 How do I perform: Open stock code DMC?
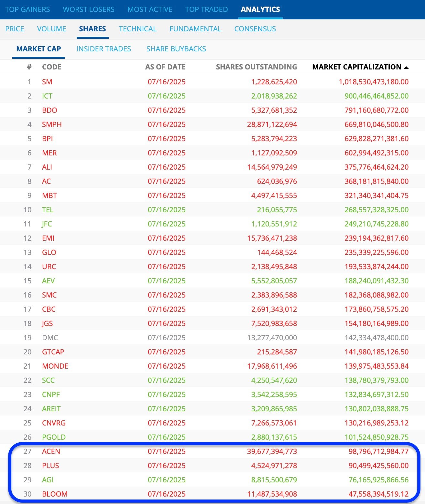click(50, 338)
